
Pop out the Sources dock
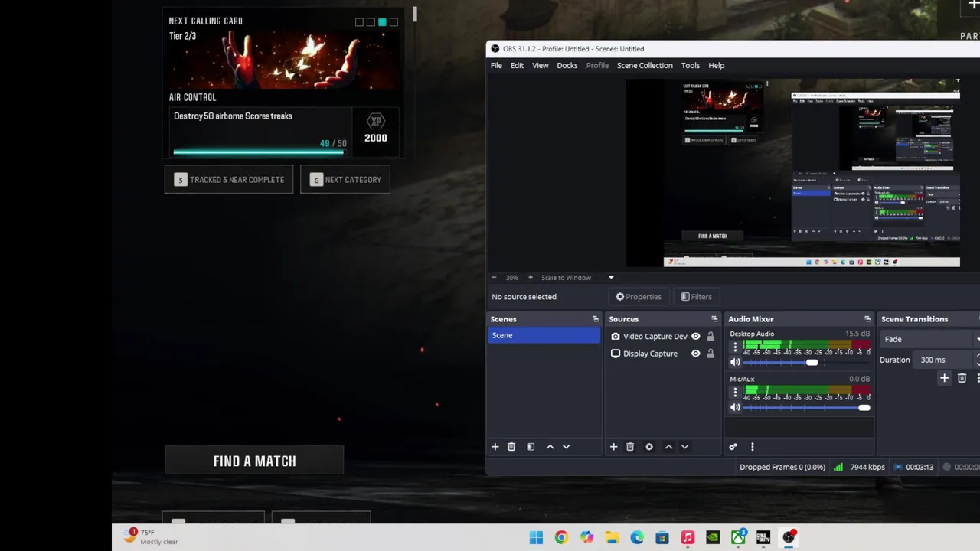(714, 319)
